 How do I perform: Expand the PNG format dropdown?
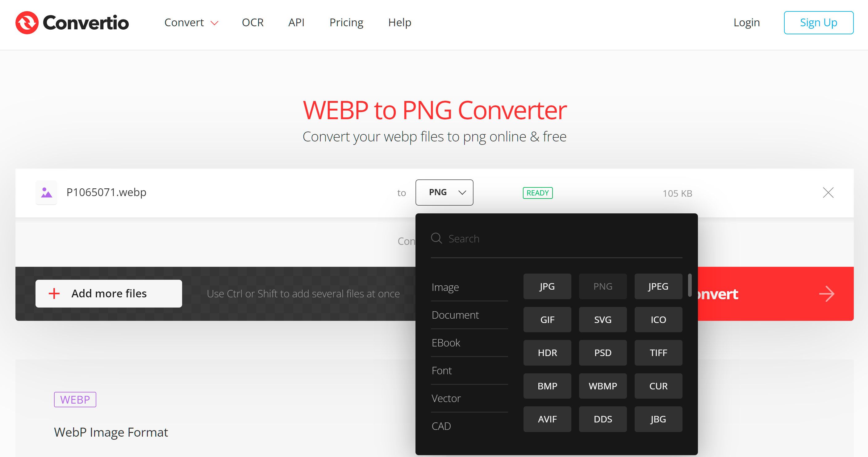coord(444,192)
